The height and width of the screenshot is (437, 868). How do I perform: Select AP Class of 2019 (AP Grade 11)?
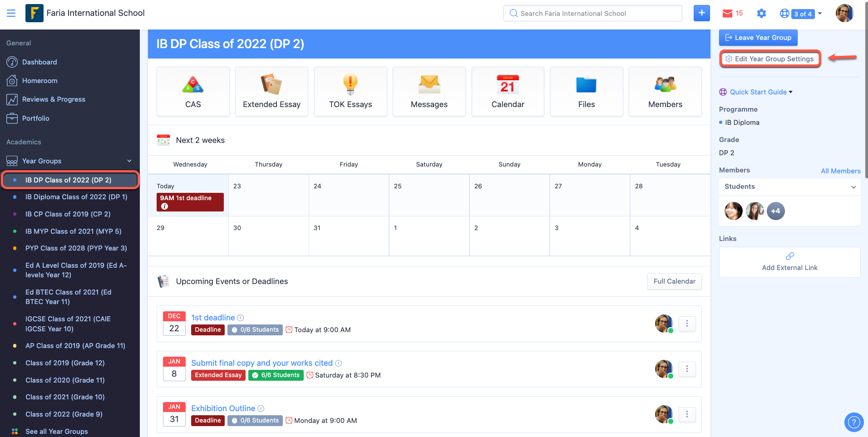pos(75,346)
